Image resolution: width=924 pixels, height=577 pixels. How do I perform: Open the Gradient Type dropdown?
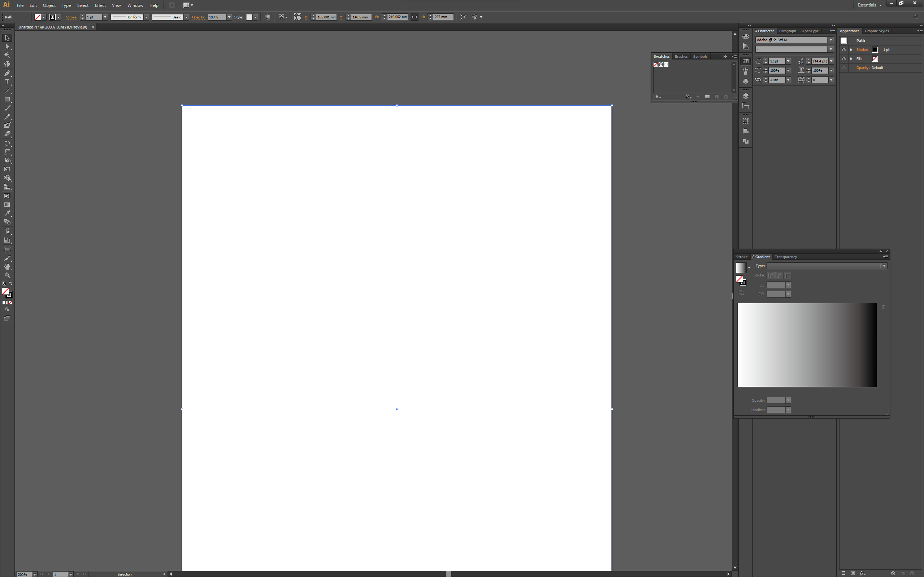884,266
